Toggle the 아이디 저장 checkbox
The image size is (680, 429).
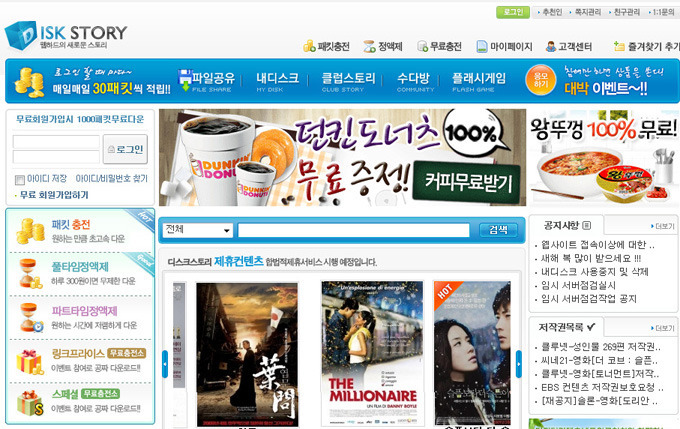pos(20,179)
